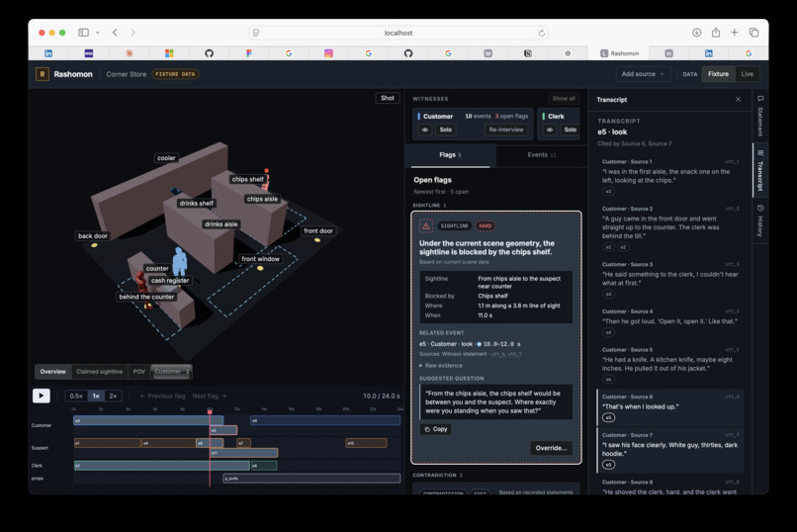This screenshot has width=797, height=532.
Task: Select Claimed sightline view tab
Action: (x=100, y=372)
